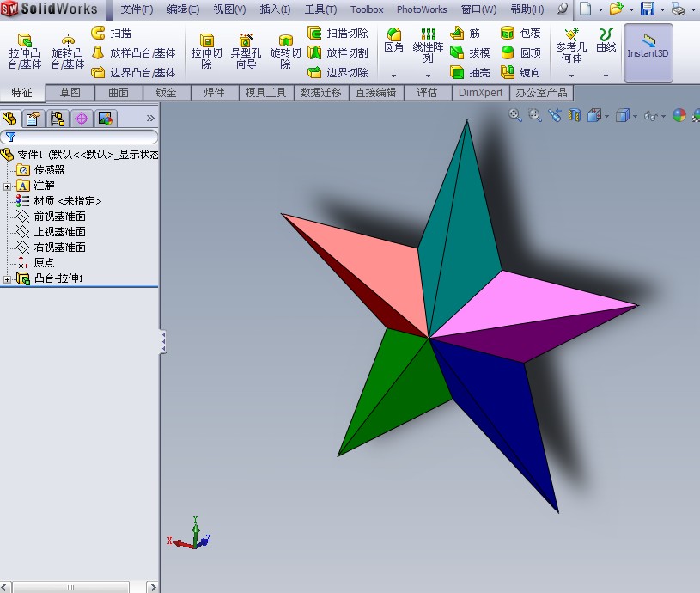Screen dimensions: 700x593
Task: Open the View Orientation cube icon
Action: pyautogui.click(x=594, y=116)
